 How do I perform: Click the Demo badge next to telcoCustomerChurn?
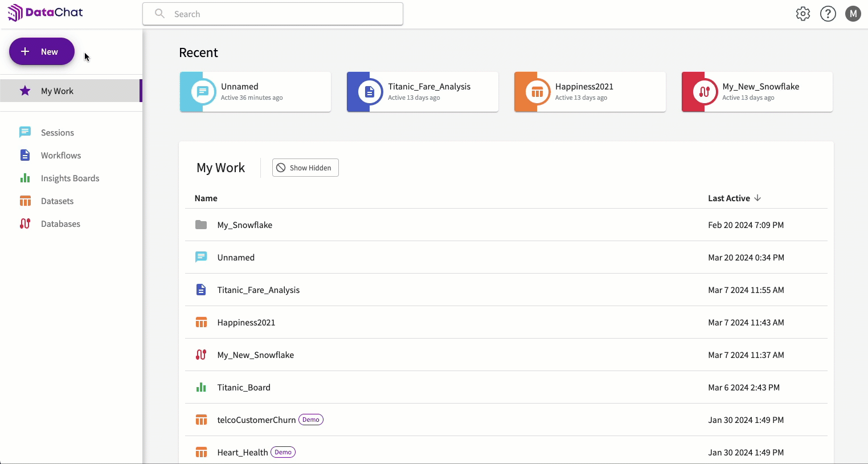pos(311,420)
